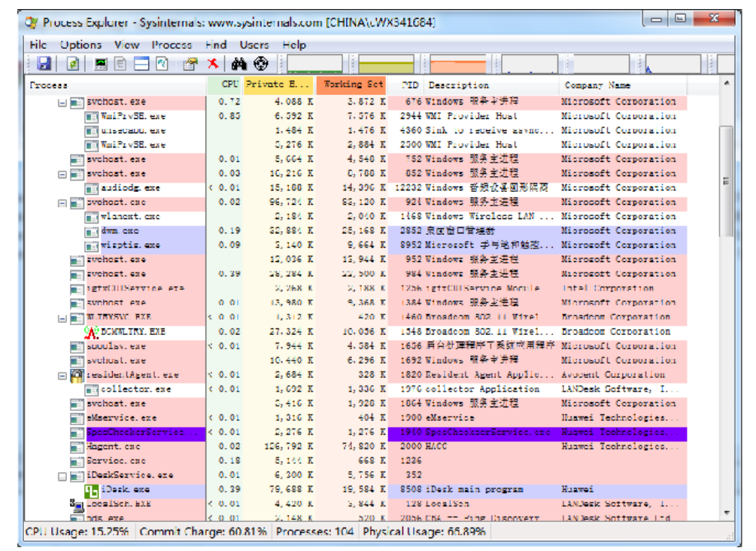Click the window icon beside audiodg.exe

coord(92,189)
